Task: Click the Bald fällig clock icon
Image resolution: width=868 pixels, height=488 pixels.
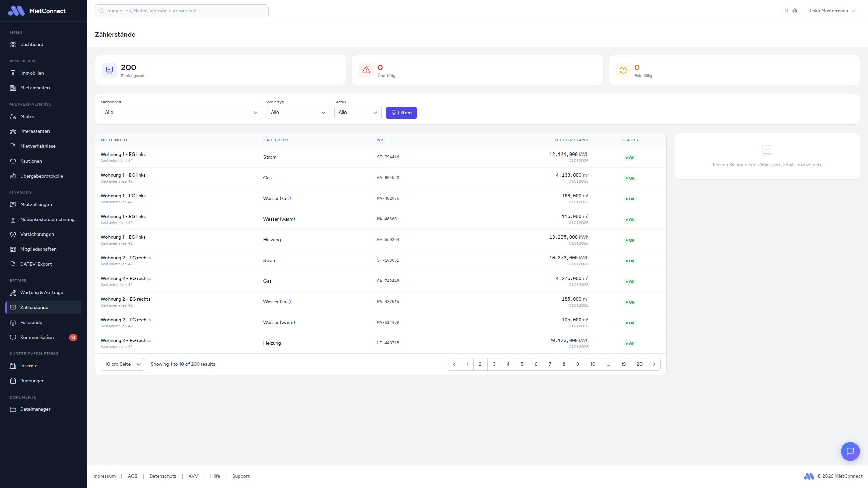Action: tap(623, 70)
